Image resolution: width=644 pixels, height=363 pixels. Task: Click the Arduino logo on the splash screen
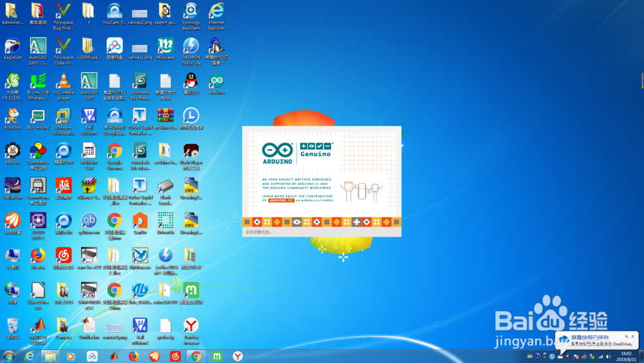[x=277, y=153]
